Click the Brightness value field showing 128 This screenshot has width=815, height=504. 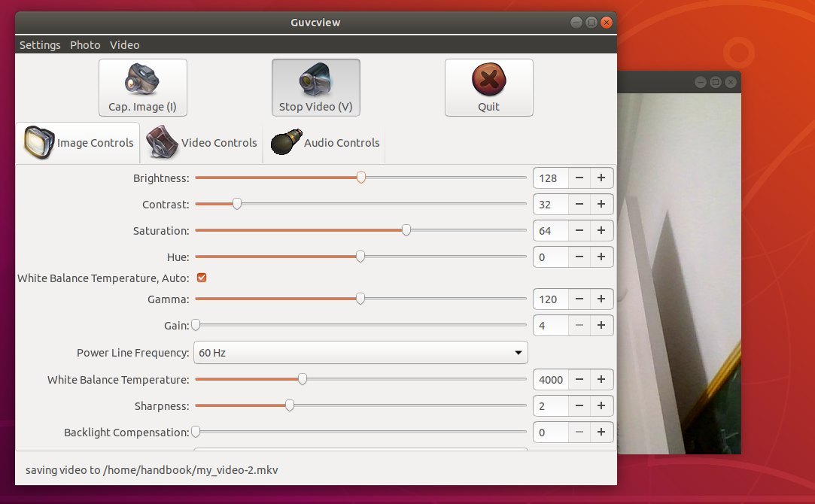[x=551, y=178]
